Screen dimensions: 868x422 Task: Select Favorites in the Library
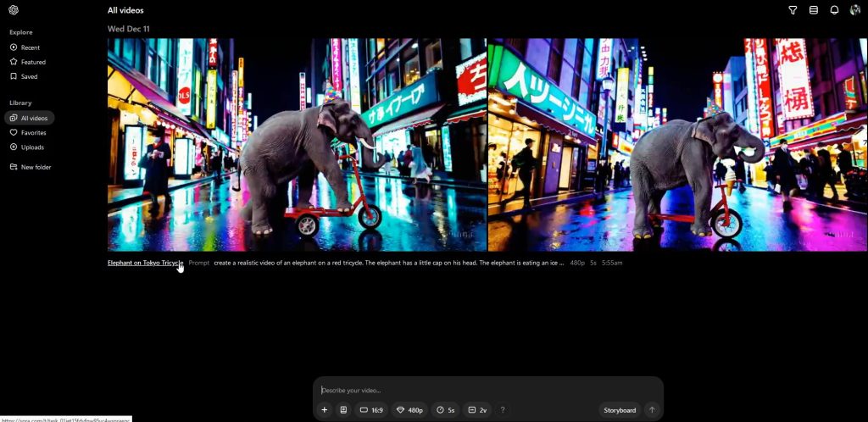(33, 132)
